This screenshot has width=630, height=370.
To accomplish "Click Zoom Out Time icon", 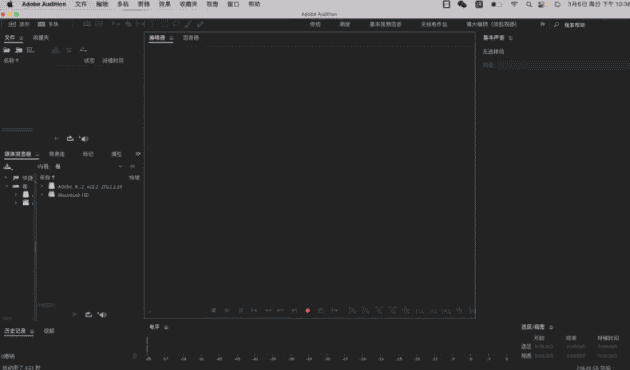I will point(393,310).
